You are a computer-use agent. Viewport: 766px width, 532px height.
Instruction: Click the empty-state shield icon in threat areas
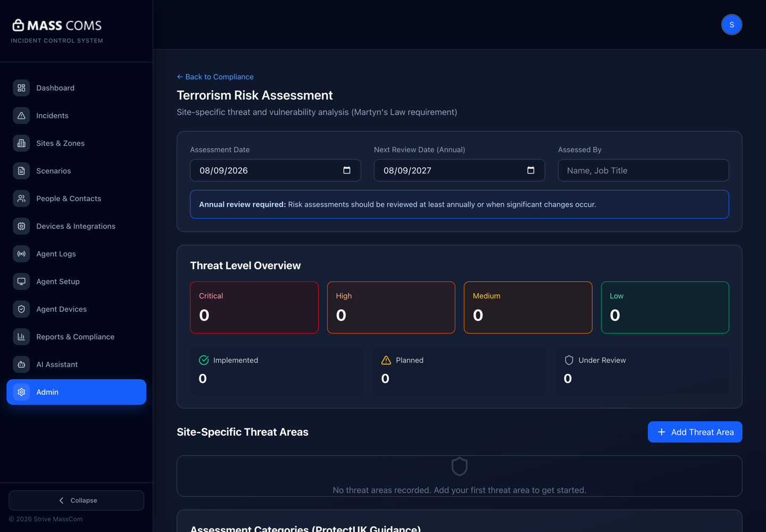tap(460, 467)
